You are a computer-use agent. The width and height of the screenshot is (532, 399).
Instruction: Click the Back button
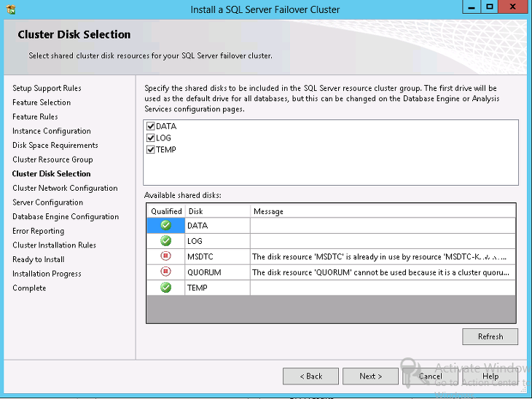click(310, 376)
